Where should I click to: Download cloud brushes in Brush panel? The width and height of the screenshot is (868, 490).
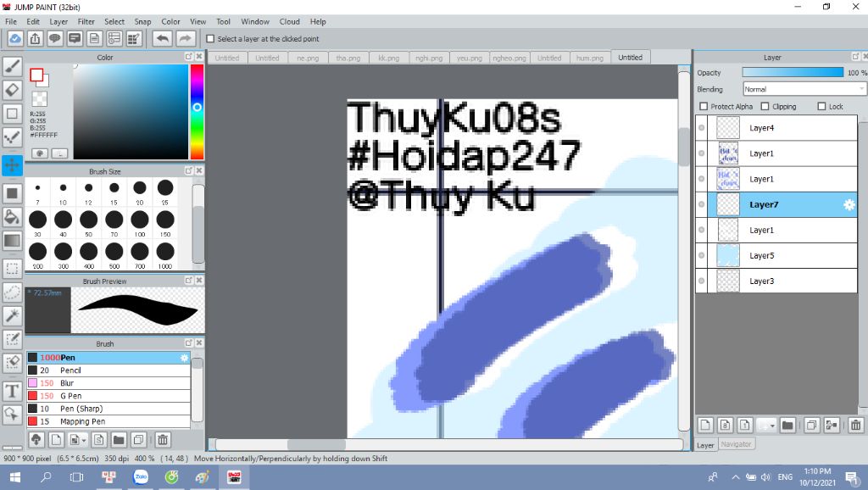(36, 440)
